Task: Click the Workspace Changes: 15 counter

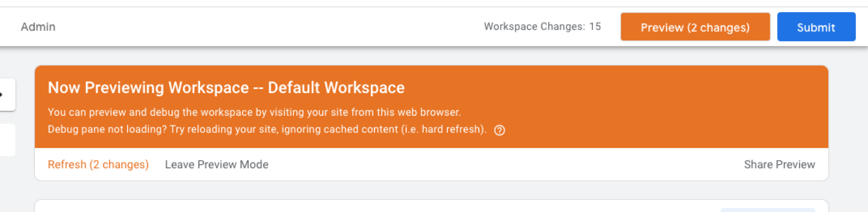Action: [542, 26]
